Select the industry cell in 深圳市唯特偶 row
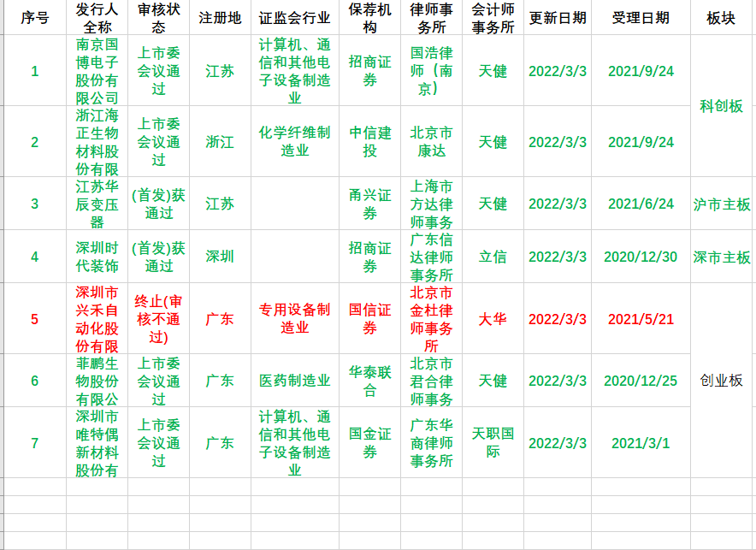The height and width of the screenshot is (550, 756). pos(294,442)
